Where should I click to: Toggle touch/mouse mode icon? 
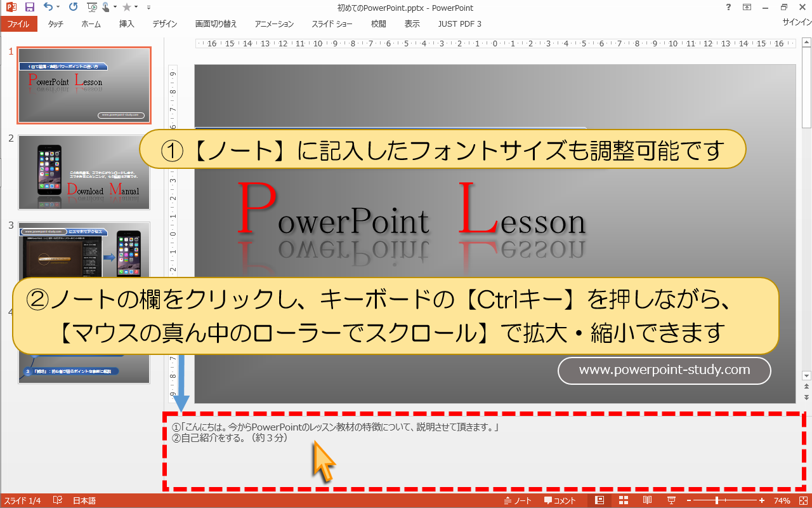click(x=105, y=8)
